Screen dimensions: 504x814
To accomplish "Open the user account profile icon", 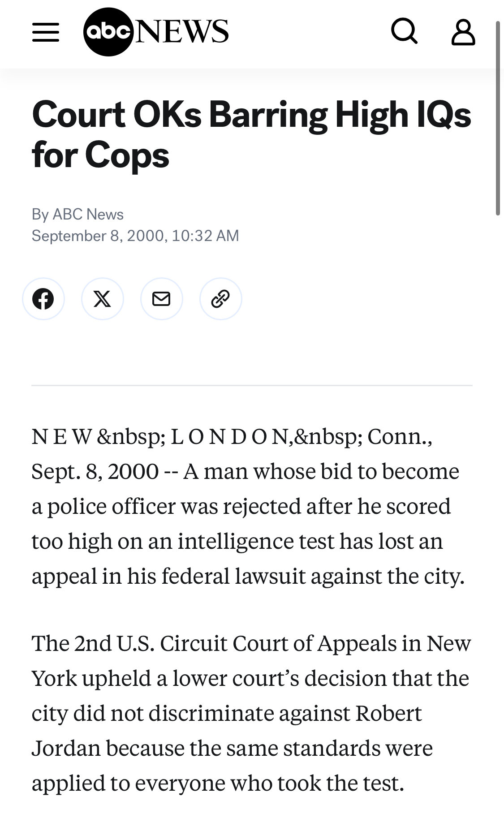I will click(463, 32).
